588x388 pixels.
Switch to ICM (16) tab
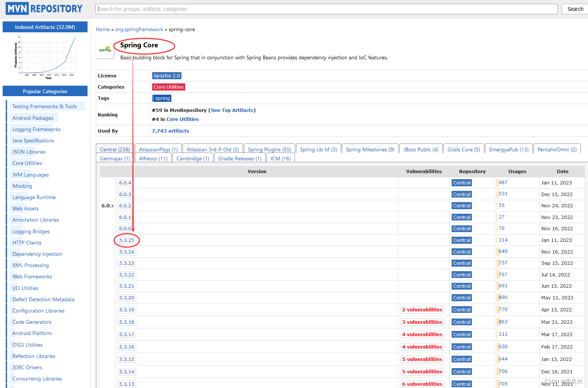(x=281, y=158)
